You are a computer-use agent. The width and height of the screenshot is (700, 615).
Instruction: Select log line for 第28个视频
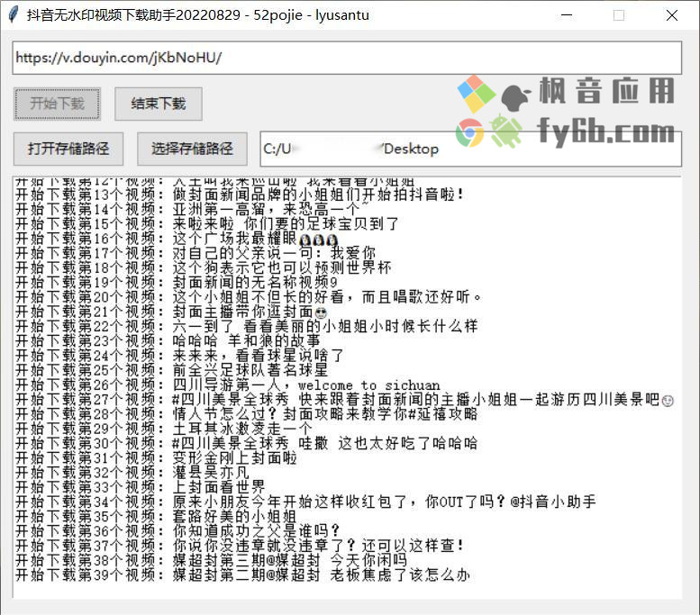tap(247, 414)
